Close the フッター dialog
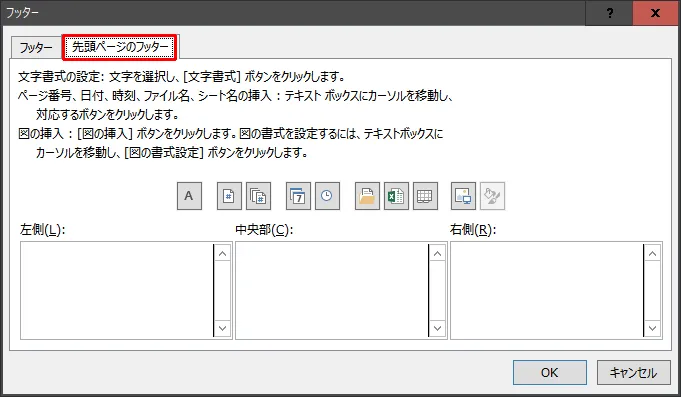 [656, 13]
